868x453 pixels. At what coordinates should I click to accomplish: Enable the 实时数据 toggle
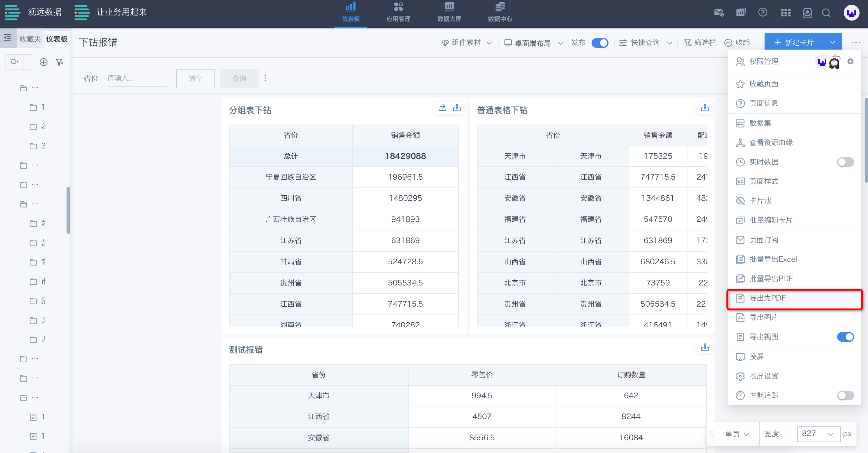tap(845, 162)
